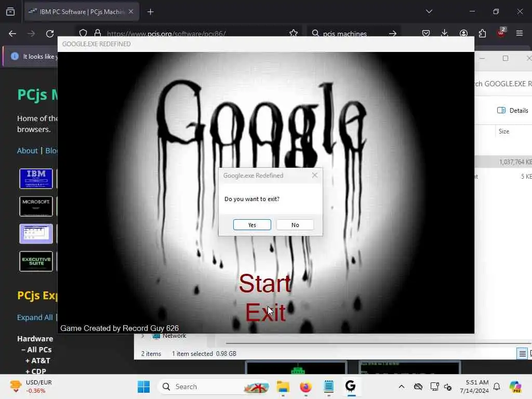Viewport: 532px width, 399px height.
Task: Open Firefox from the taskbar
Action: click(x=305, y=387)
